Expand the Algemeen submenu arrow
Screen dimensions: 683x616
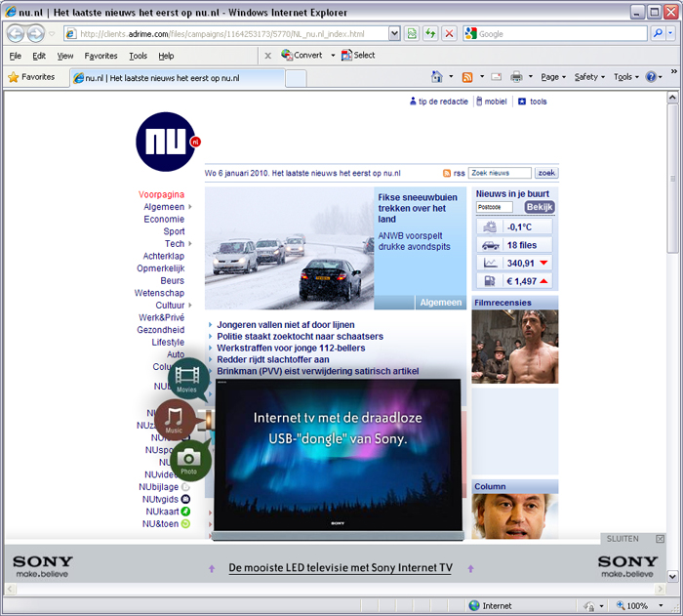coord(190,207)
